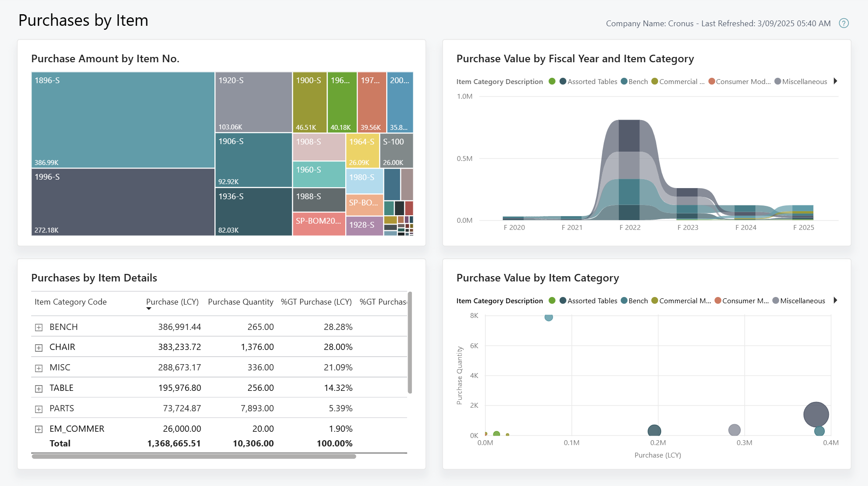Click the green unlabeled legend dot in item category chart

click(552, 301)
